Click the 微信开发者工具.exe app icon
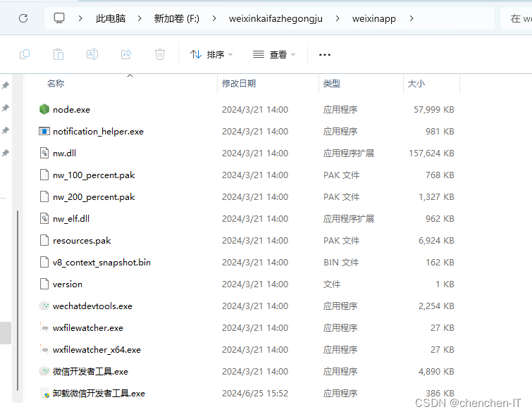 pos(44,371)
